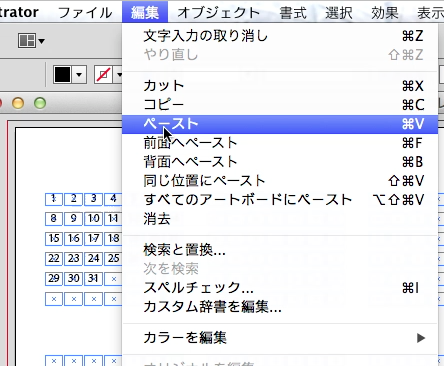This screenshot has width=444, height=366.
Task: Select the text frame containing 22
Action: [54, 259]
